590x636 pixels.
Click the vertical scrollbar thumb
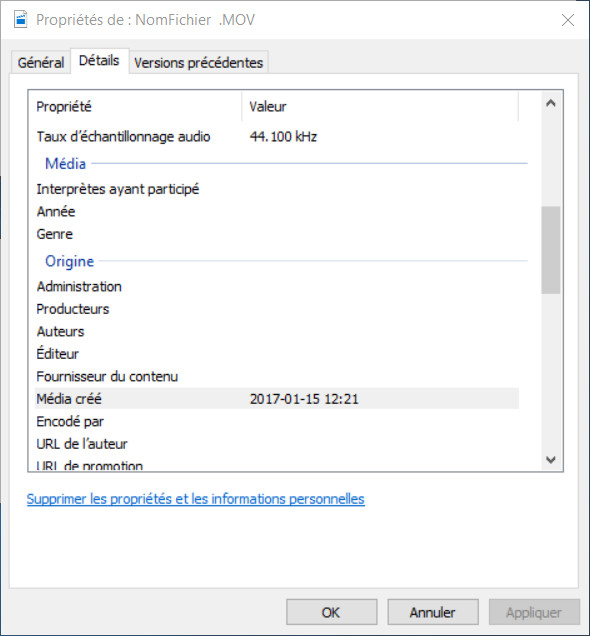[551, 250]
